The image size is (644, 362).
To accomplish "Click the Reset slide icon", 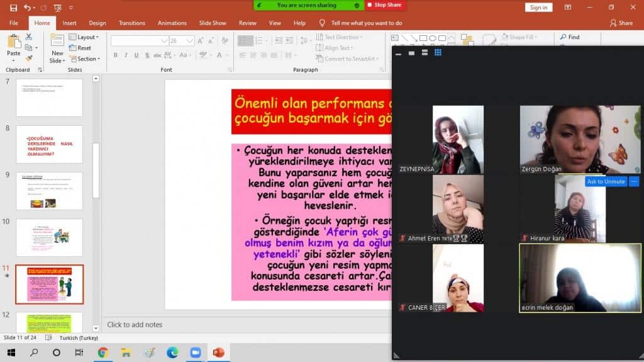I will pyautogui.click(x=80, y=48).
